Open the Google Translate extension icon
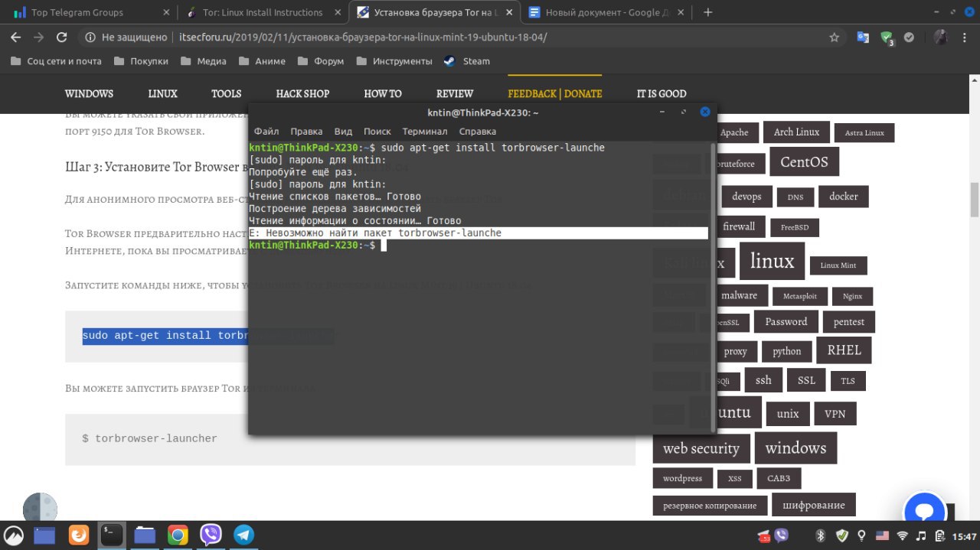Image resolution: width=980 pixels, height=550 pixels. point(863,37)
